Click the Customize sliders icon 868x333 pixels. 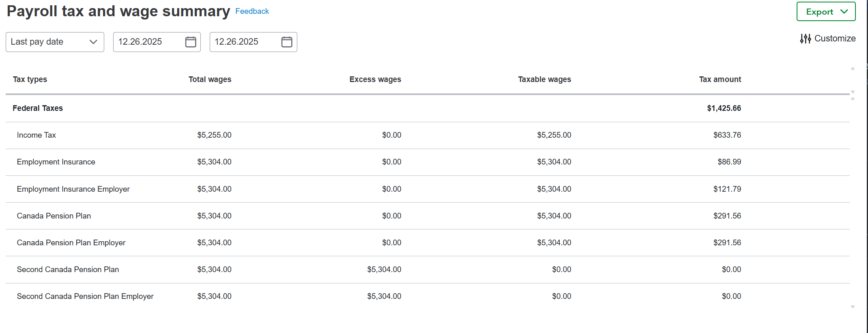point(805,39)
